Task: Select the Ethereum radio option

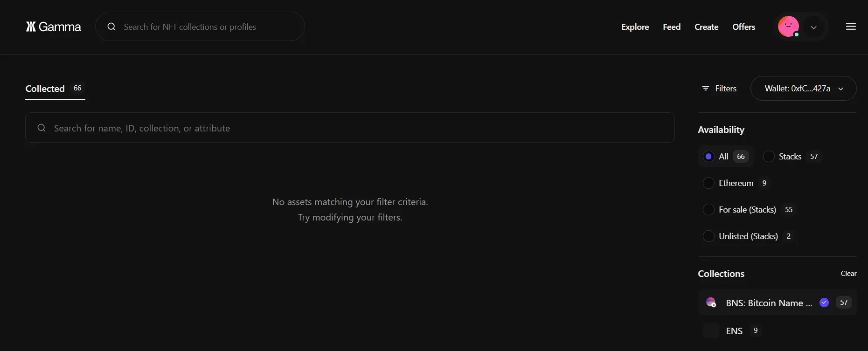Action: point(708,183)
